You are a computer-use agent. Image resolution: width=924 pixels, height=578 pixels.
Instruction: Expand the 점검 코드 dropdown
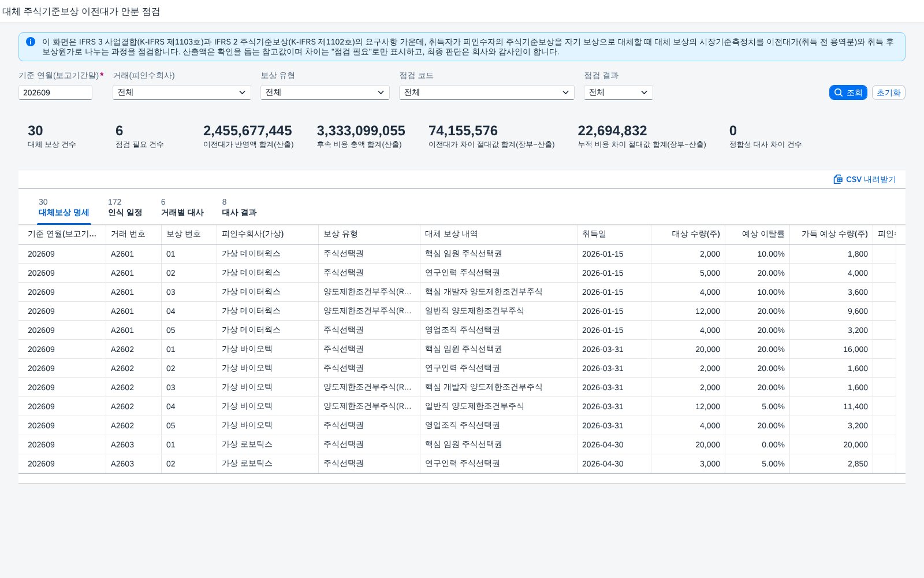point(487,92)
